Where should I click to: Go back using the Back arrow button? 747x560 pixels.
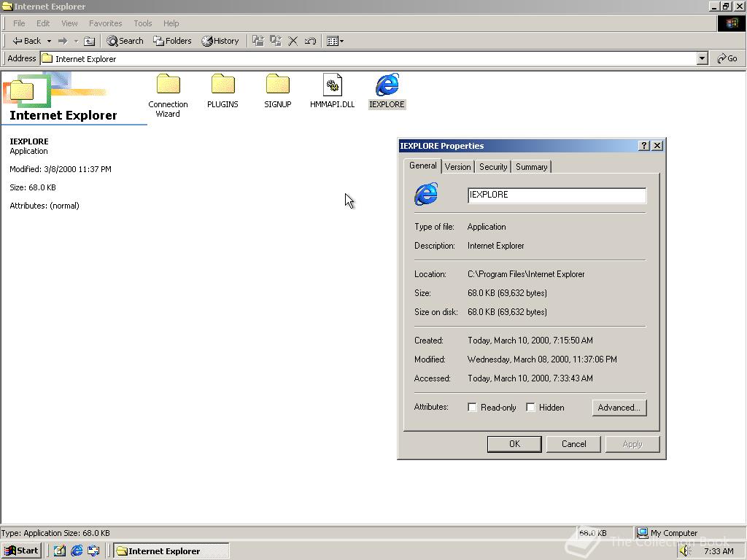[x=26, y=41]
